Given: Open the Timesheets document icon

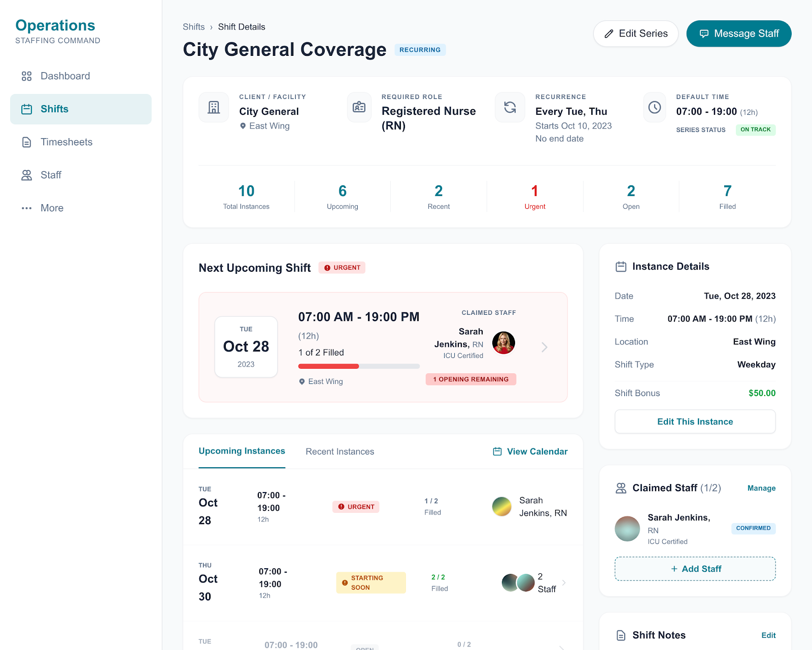Looking at the screenshot, I should (26, 142).
